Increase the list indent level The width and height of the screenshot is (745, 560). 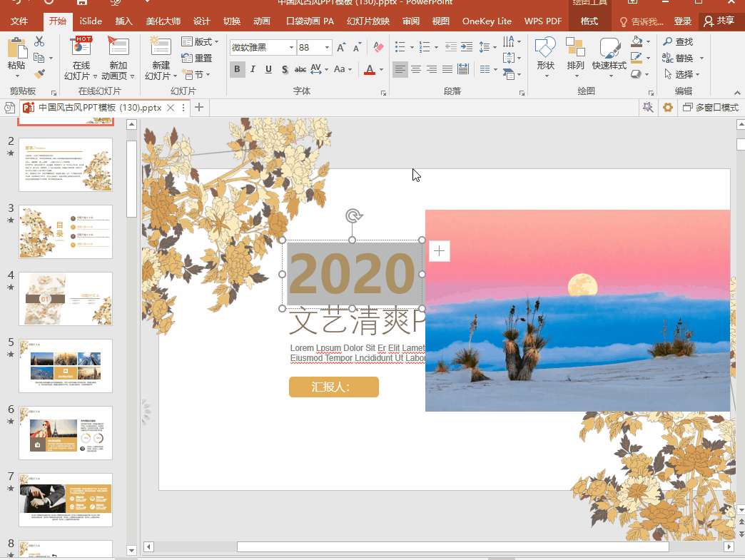[467, 46]
